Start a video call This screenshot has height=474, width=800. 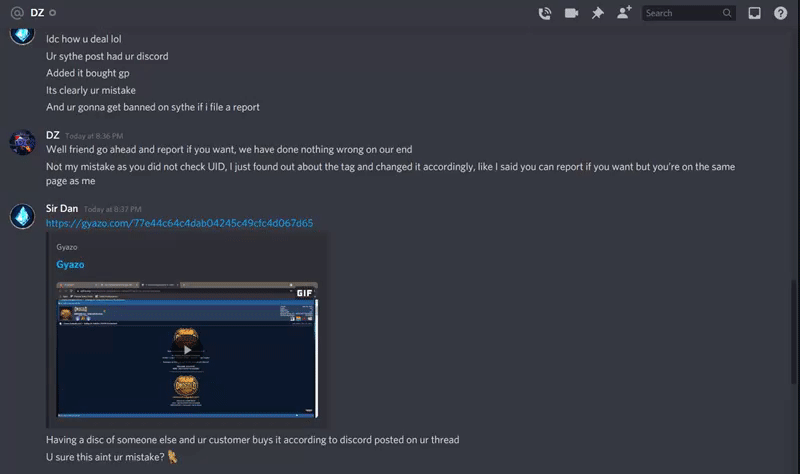[x=571, y=13]
